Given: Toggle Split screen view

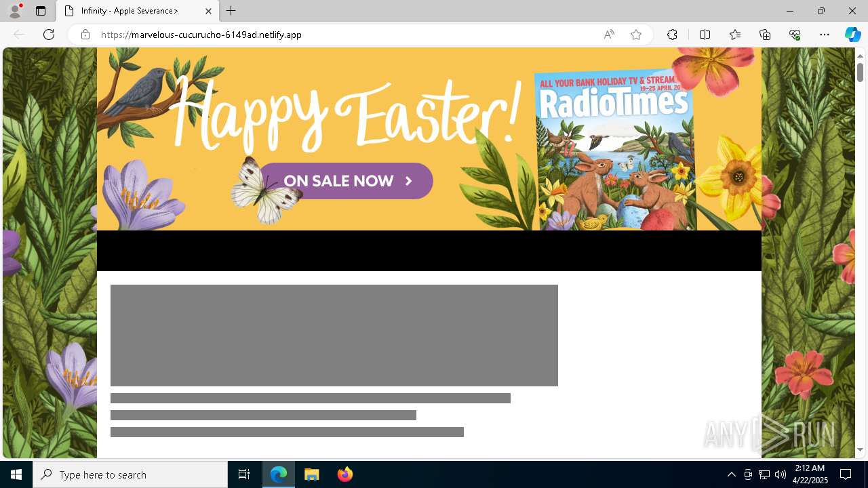Looking at the screenshot, I should (705, 35).
